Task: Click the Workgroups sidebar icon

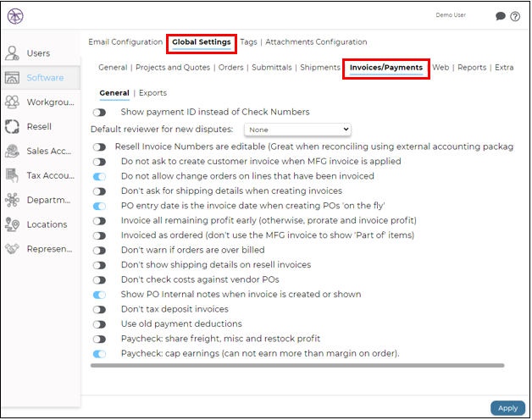Action: click(12, 102)
